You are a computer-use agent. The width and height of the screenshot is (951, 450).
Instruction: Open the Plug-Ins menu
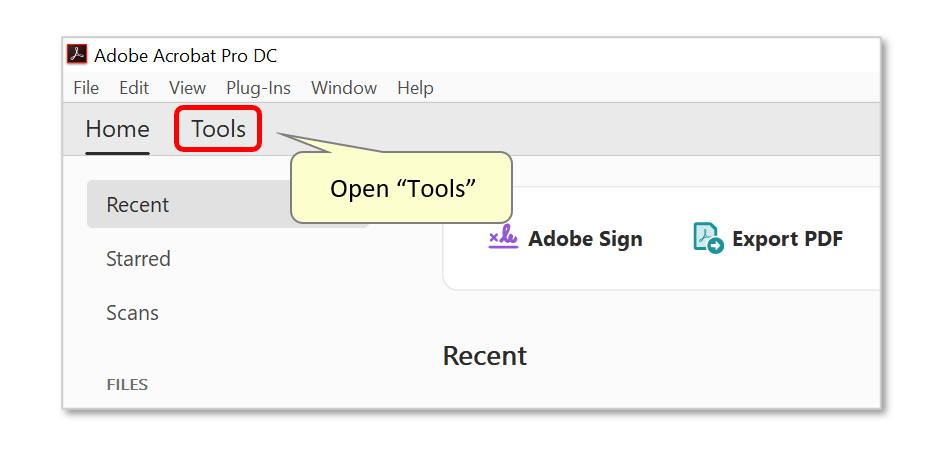(x=258, y=88)
